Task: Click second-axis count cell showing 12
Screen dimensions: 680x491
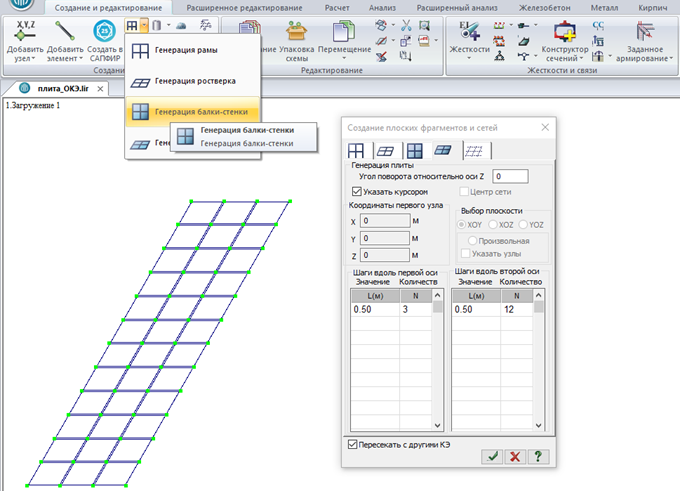Action: pyautogui.click(x=517, y=309)
